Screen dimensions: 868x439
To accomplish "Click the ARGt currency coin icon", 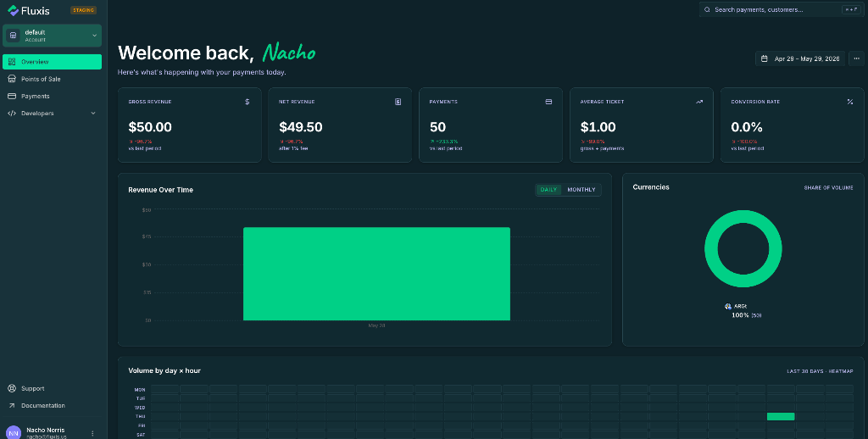I will (728, 306).
